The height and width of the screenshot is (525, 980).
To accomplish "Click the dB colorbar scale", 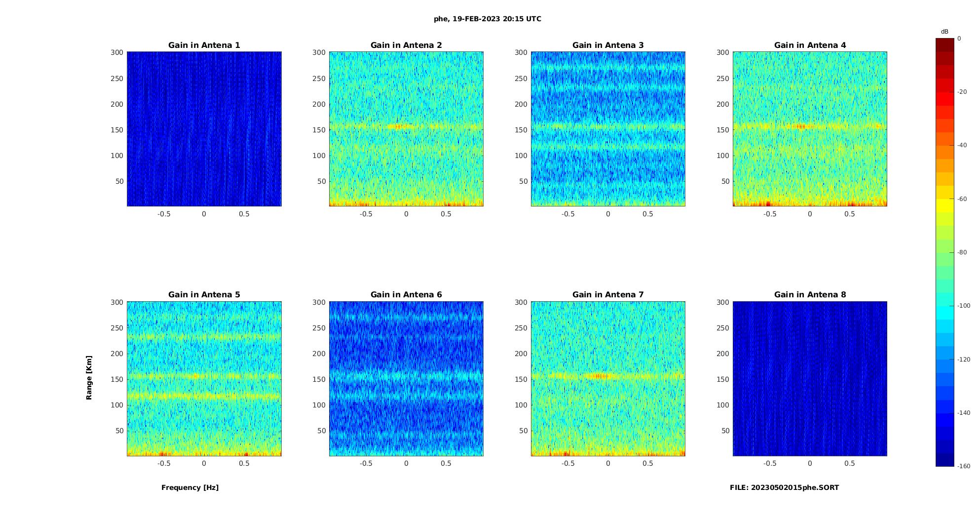I will pos(945,252).
